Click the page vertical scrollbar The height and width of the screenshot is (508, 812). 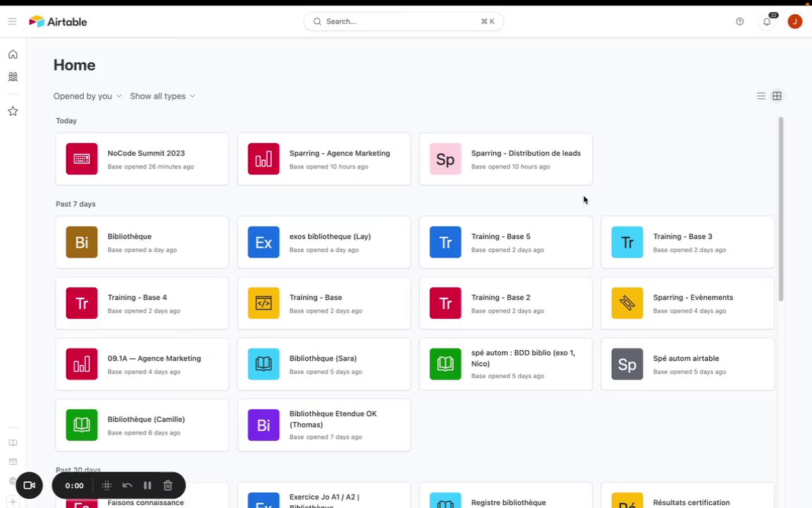[x=780, y=209]
